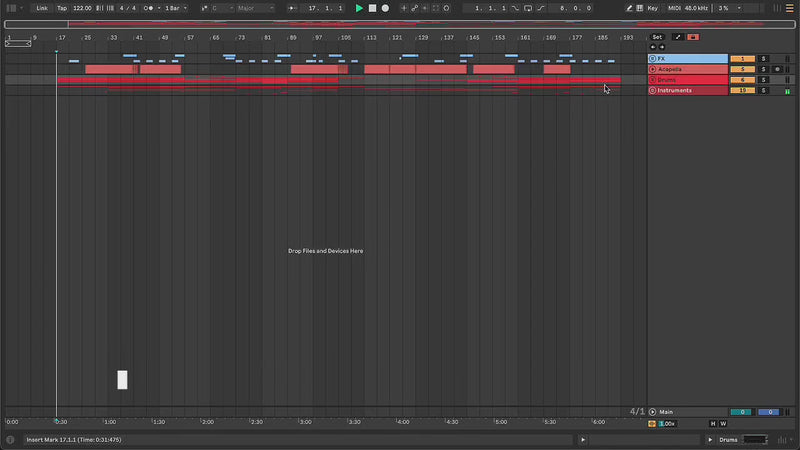Click the 122.00 tempo field
Viewport: 800px width, 450px height.
tap(82, 8)
